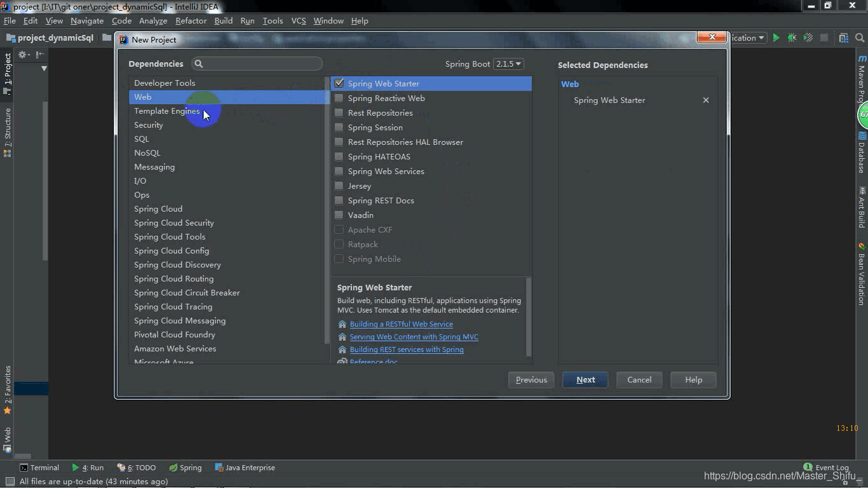Open the Navigate menu

tap(87, 20)
